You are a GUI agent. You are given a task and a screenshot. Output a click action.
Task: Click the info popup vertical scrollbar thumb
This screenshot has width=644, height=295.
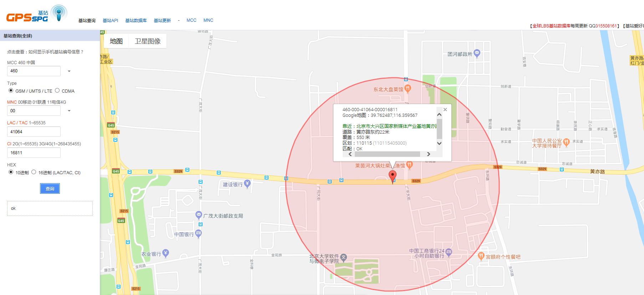pyautogui.click(x=439, y=129)
